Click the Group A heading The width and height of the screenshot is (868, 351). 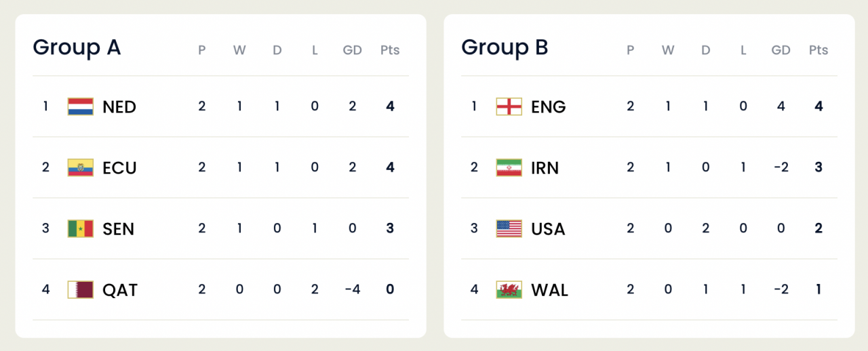pos(77,47)
